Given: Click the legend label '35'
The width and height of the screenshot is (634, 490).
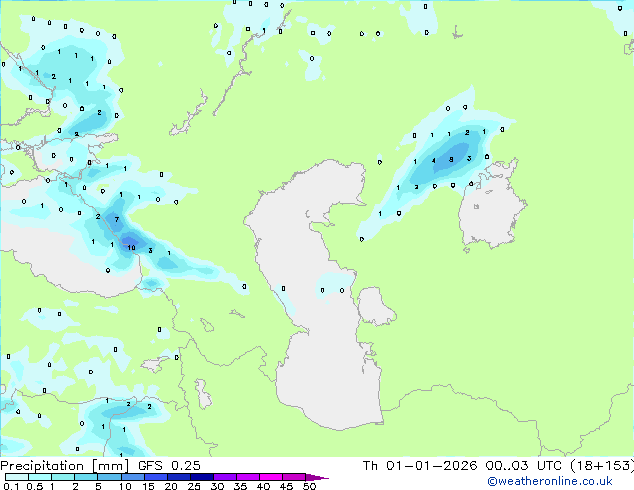Looking at the screenshot, I should click(x=241, y=486).
